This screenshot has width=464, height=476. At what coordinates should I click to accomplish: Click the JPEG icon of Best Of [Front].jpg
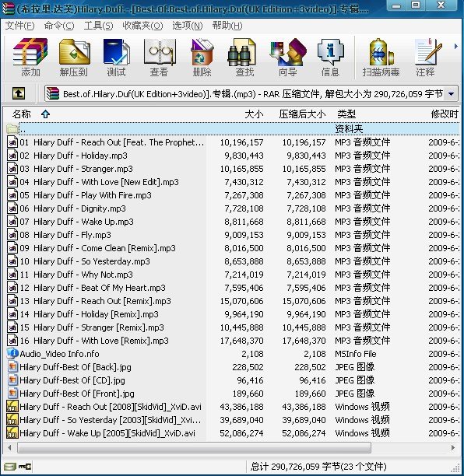pos(12,394)
